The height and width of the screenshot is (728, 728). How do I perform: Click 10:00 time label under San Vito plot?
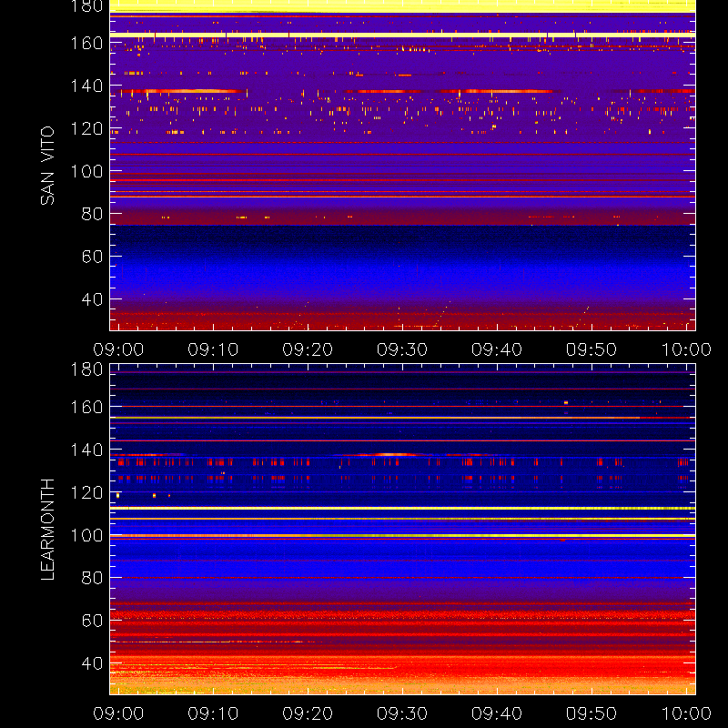click(x=686, y=349)
